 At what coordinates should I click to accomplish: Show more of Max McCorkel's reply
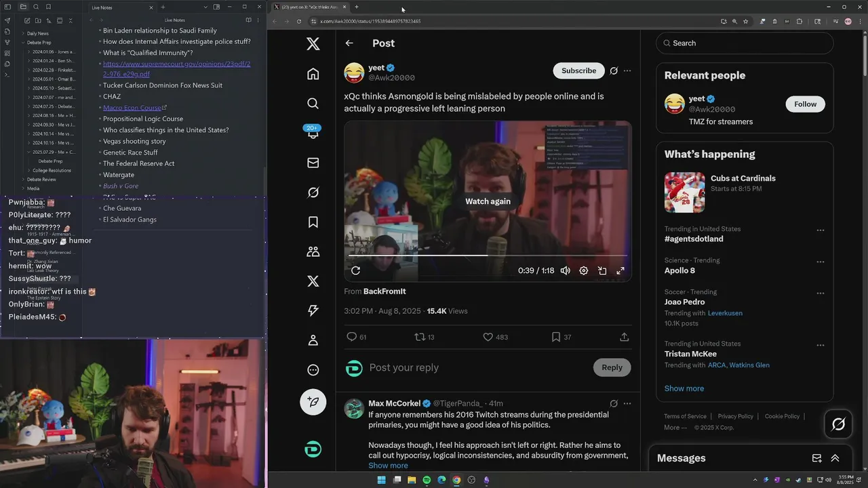[388, 466]
